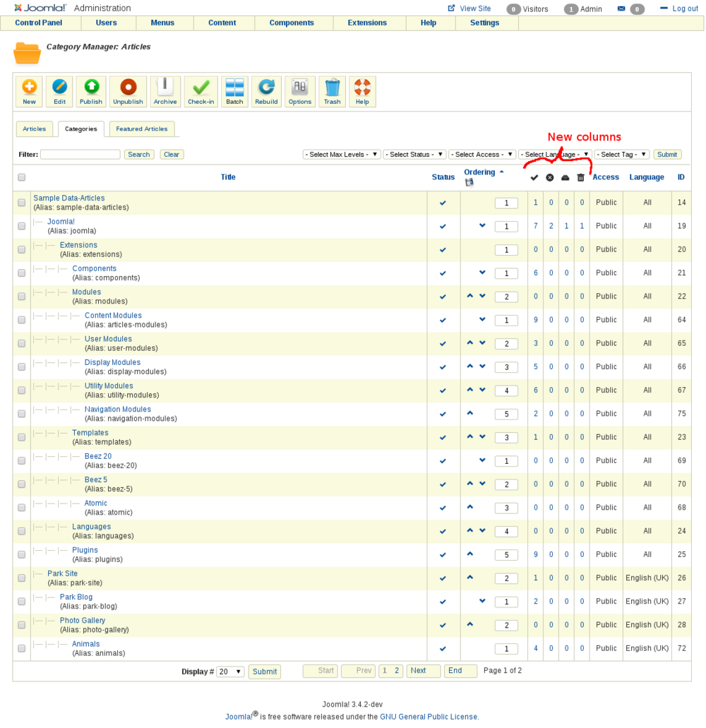Open the Extensions menu
Image resolution: width=706 pixels, height=728 pixels.
pos(367,23)
